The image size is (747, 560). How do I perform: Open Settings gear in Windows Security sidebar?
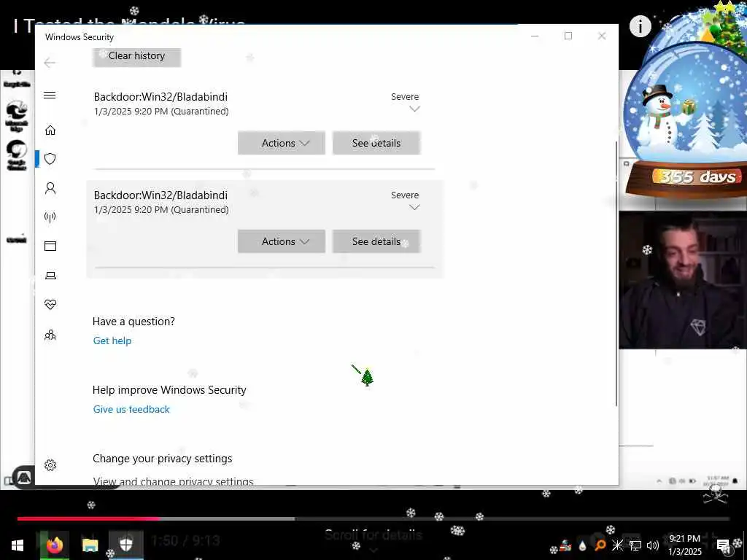pos(50,464)
